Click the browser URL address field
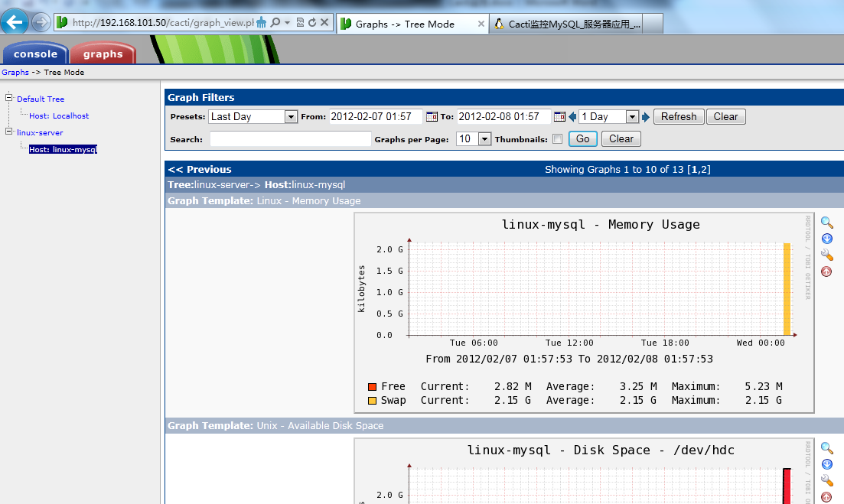Viewport: 844px width, 504px height. click(x=163, y=23)
